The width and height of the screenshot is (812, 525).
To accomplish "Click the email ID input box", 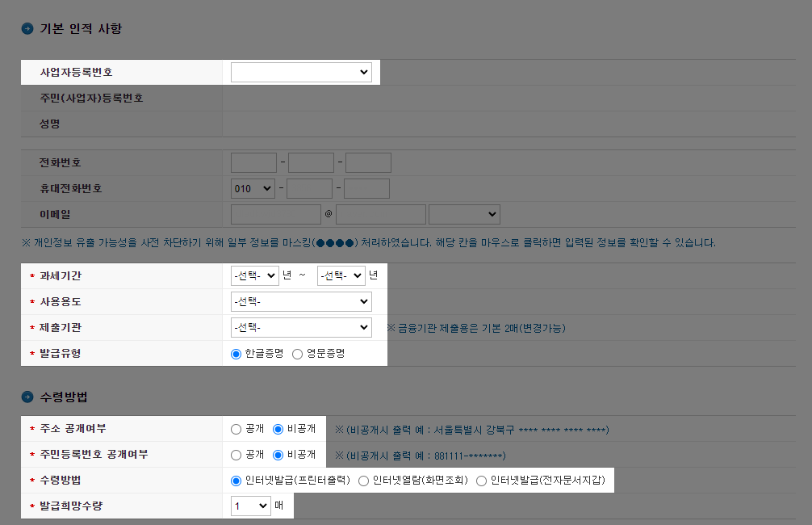I will point(274,214).
